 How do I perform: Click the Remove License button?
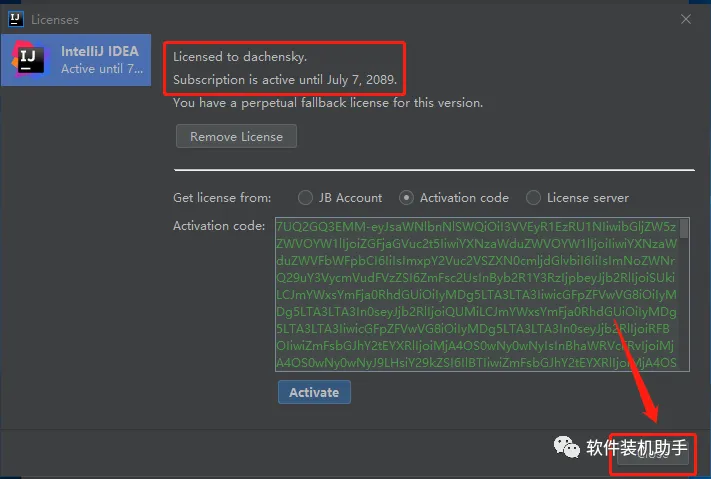[236, 136]
